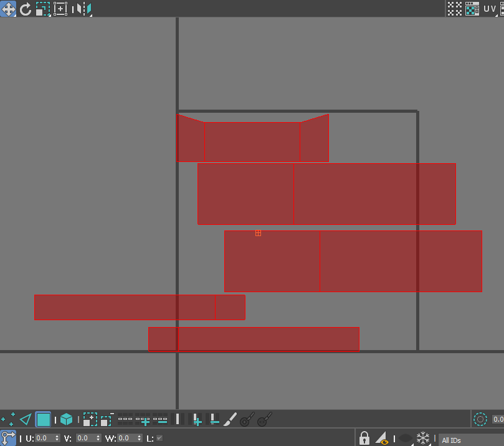Open the Freeze selected snowflake flyout

423,438
